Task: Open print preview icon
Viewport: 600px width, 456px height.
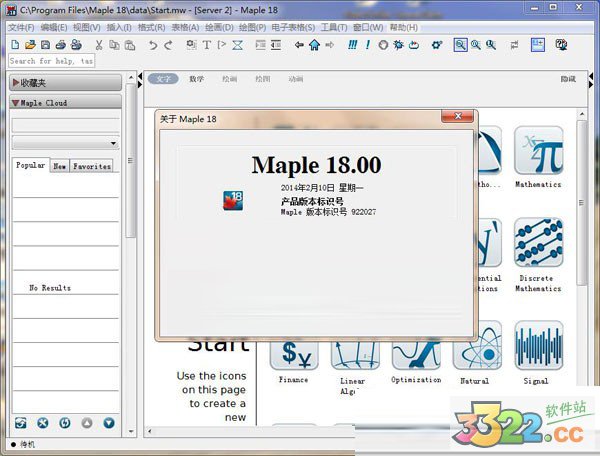Action: [x=76, y=45]
